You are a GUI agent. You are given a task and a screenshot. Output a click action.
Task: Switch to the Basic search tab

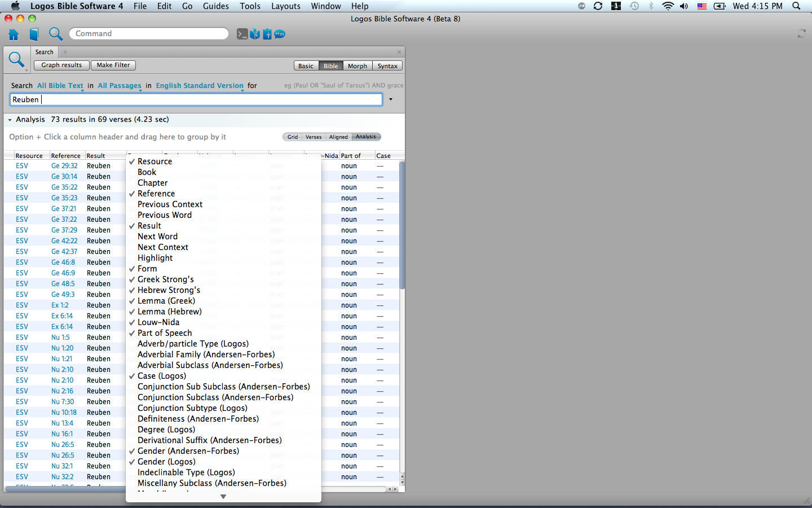(x=306, y=66)
